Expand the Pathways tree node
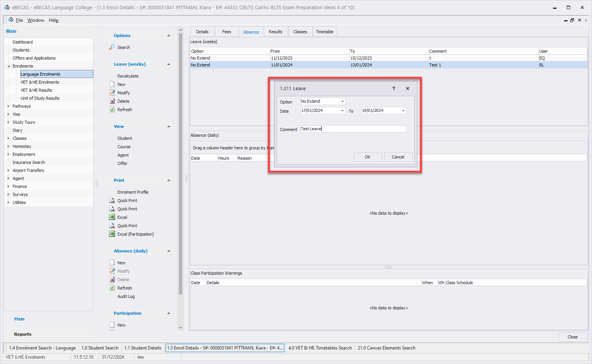The width and height of the screenshot is (592, 364). coord(8,106)
